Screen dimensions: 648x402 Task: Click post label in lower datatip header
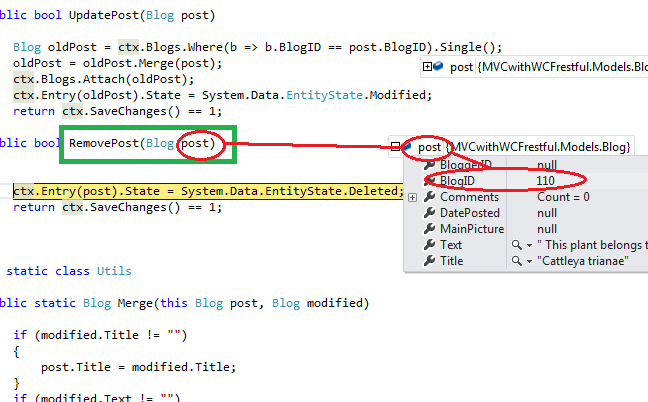429,147
